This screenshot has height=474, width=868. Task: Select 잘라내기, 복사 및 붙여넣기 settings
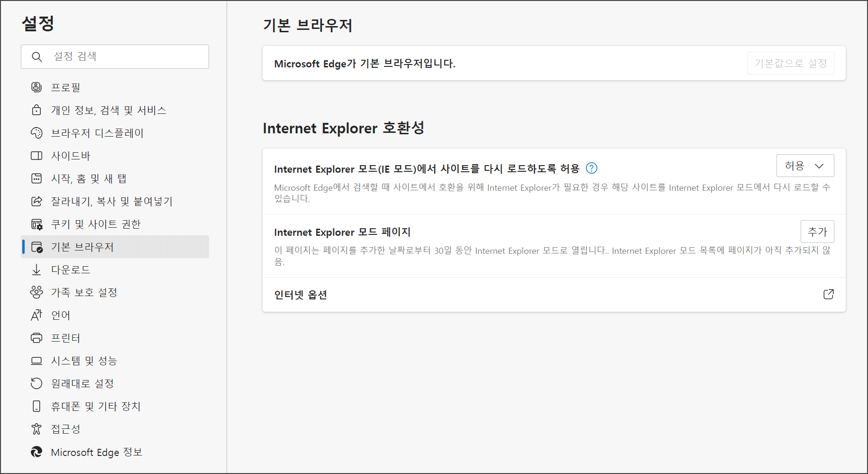115,201
